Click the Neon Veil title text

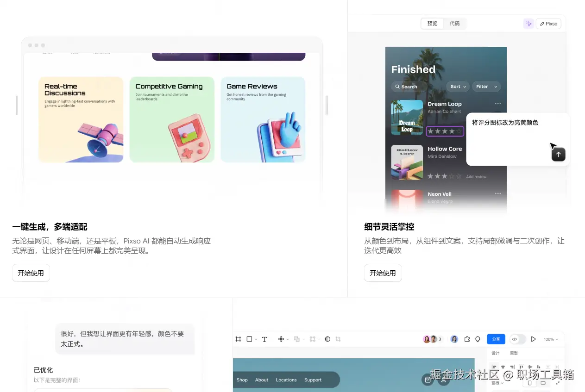point(440,194)
